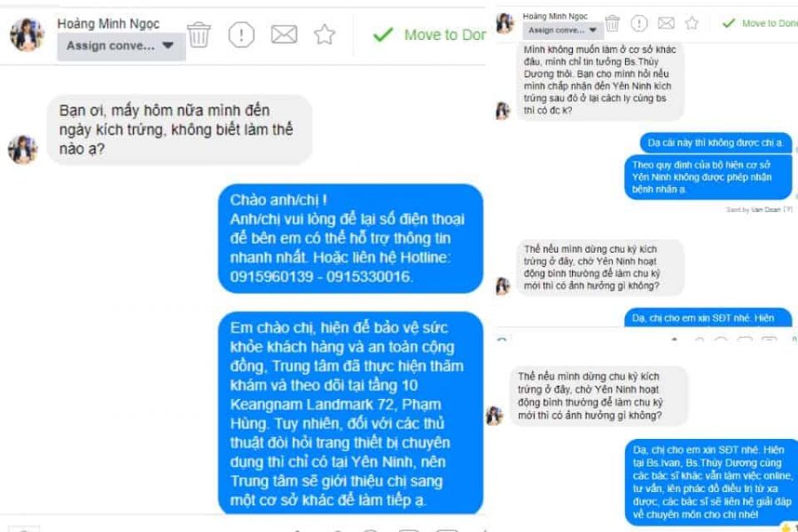This screenshot has width=798, height=532.
Task: Select 'Dạ cái này thì không được' reply bubble
Action: (x=716, y=143)
